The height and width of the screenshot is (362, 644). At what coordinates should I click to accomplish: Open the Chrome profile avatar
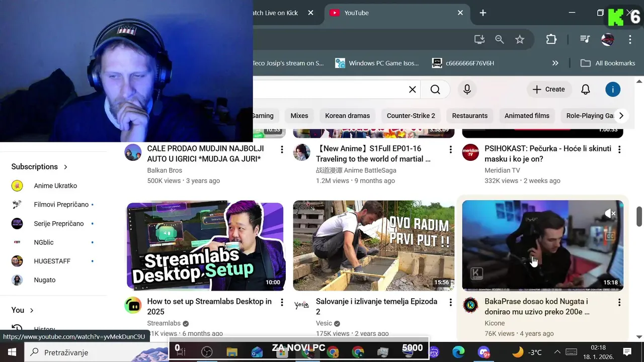click(608, 39)
